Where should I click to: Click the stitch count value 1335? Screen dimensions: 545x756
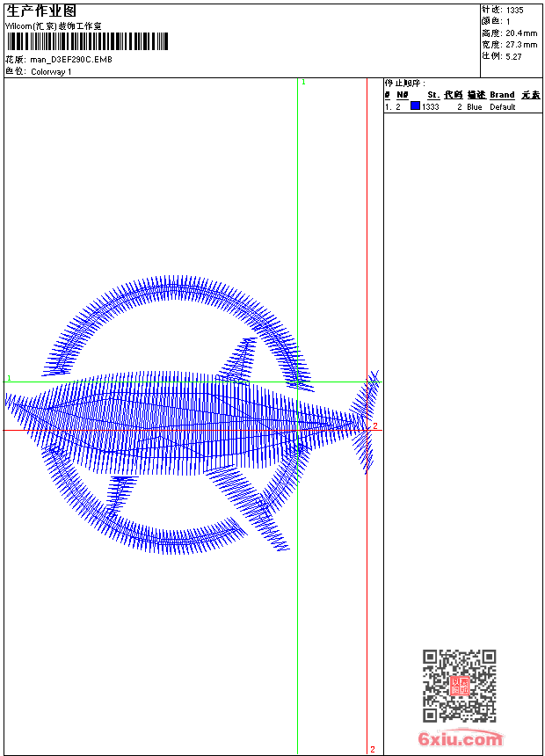click(x=514, y=11)
